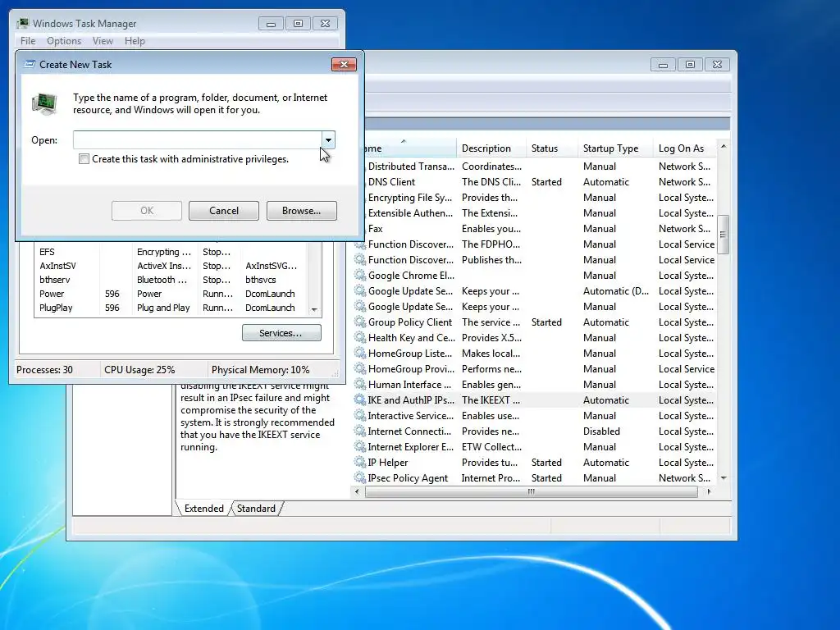The width and height of the screenshot is (840, 630).
Task: Click the IKE and AuthIP IPs... gear icon
Action: pyautogui.click(x=360, y=399)
